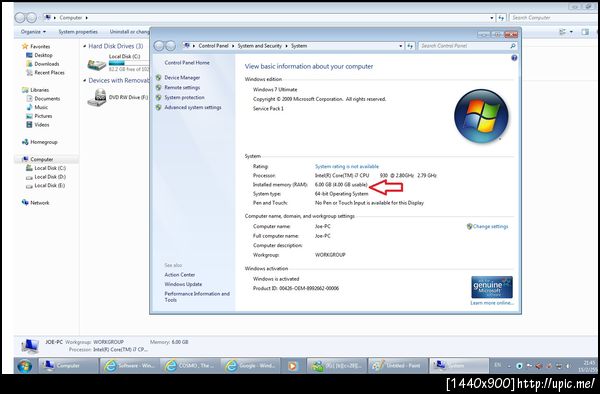Click refresh button in Computer address bar
This screenshot has height=394, width=600.
pos(501,18)
